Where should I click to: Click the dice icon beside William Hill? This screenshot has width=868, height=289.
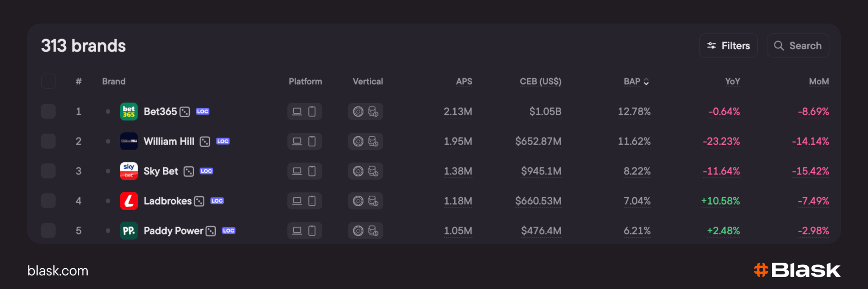(205, 142)
